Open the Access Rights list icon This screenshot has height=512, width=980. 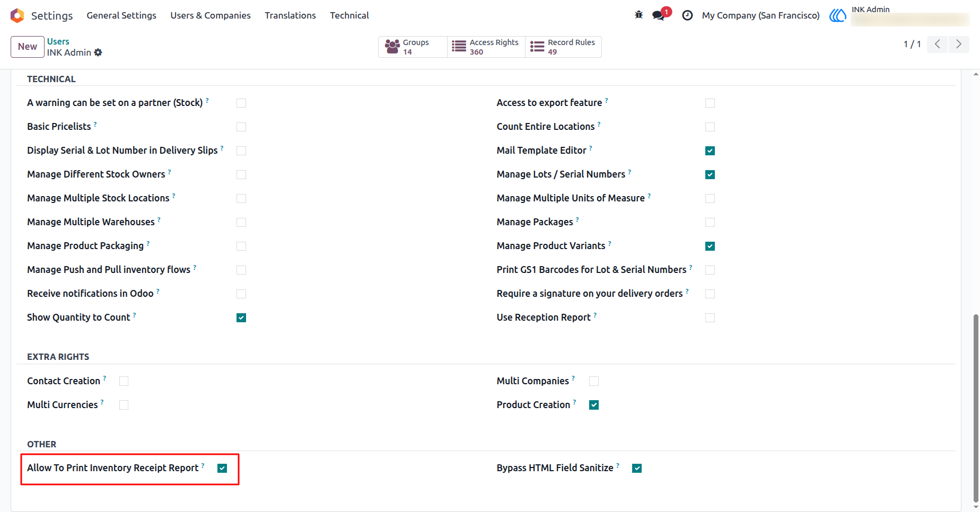(x=459, y=47)
